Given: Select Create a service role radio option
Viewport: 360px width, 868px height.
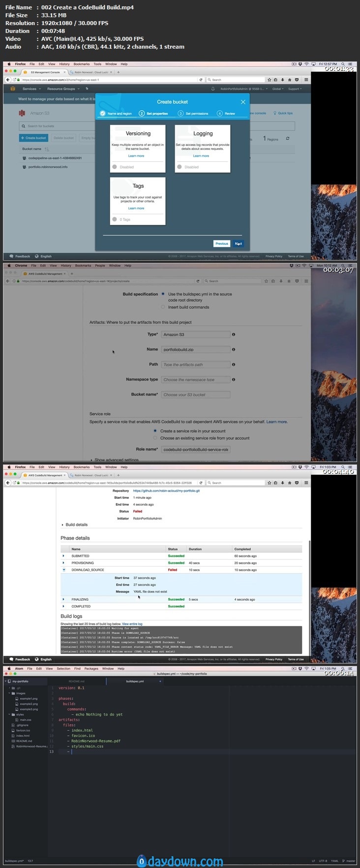Looking at the screenshot, I should coord(155,431).
